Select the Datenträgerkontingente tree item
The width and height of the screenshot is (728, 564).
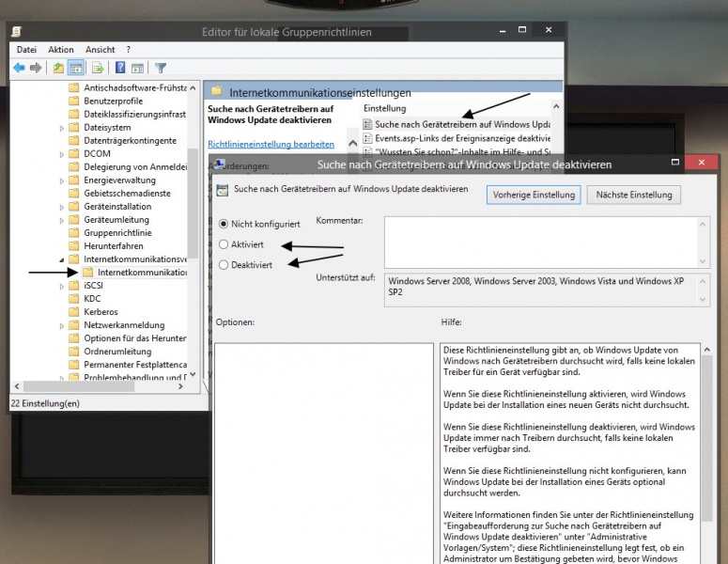tap(130, 140)
